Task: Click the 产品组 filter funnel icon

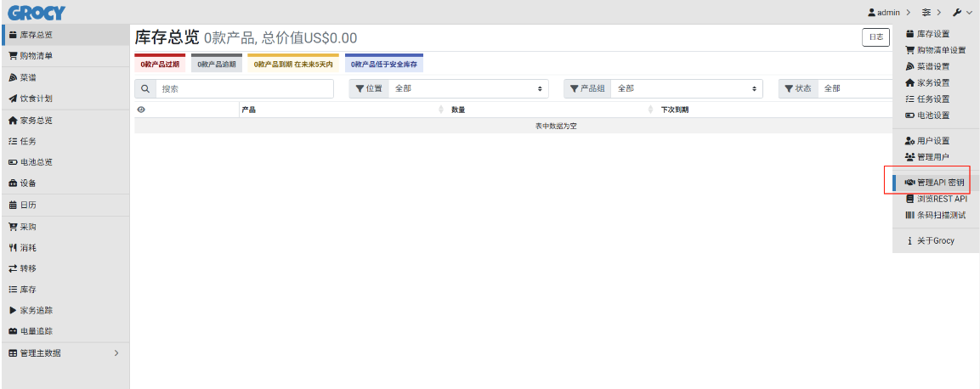Action: [575, 88]
